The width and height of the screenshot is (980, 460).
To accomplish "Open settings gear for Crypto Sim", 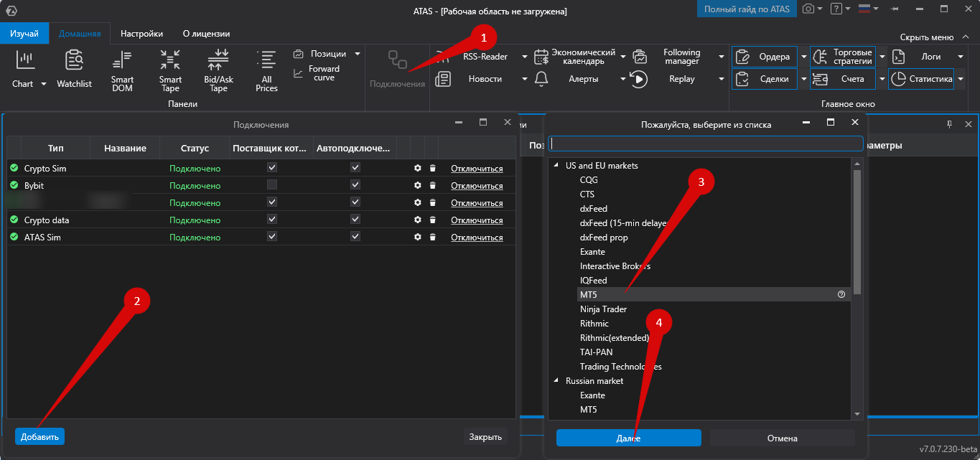I will (418, 169).
